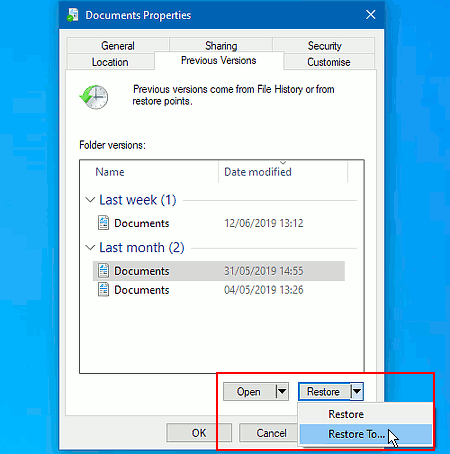
Task: Confirm with the OK button
Action: click(x=199, y=433)
